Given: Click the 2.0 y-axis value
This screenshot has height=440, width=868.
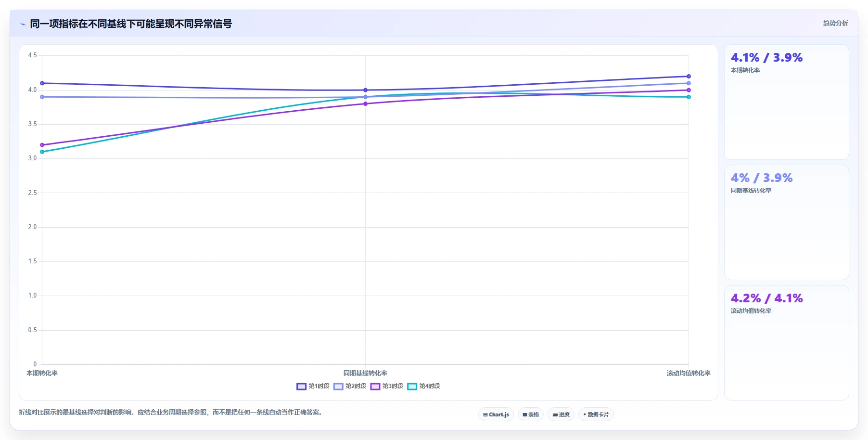Looking at the screenshot, I should tap(32, 227).
